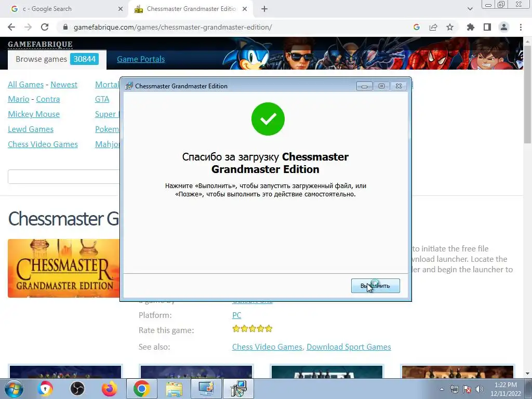Screen dimensions: 532x399
Task: Close the Chessmaster Grandmaster Edition tab
Action: click(x=245, y=9)
